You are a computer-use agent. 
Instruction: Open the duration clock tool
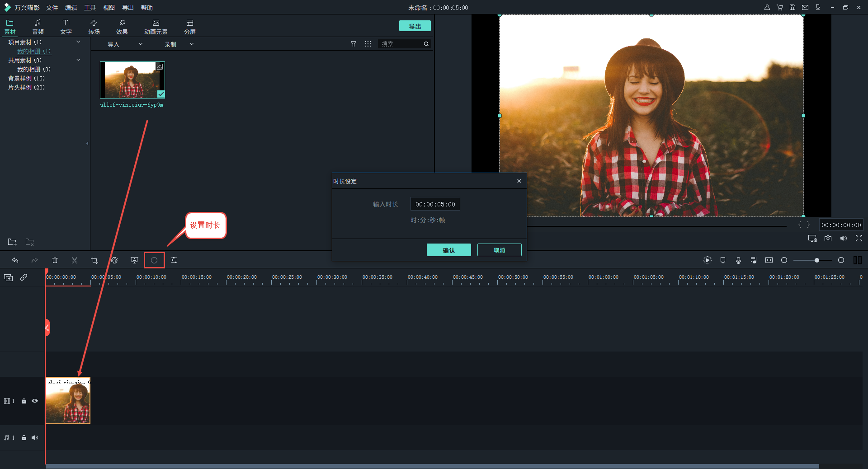point(154,260)
